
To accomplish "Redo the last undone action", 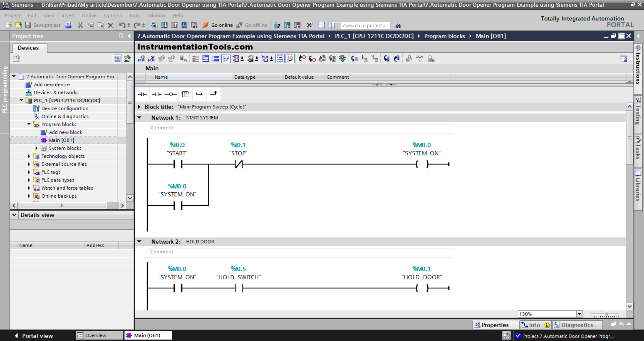I will click(137, 25).
